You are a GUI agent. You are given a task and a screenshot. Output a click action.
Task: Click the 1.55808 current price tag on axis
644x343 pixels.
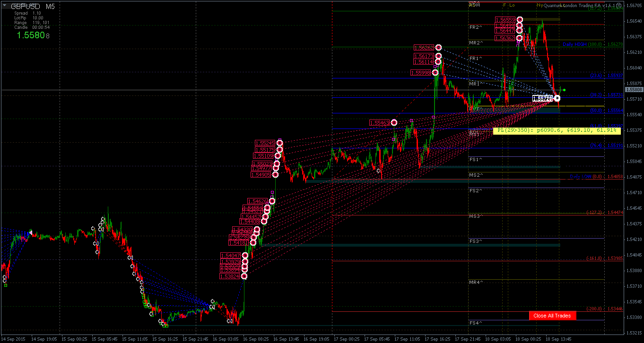pos(634,89)
